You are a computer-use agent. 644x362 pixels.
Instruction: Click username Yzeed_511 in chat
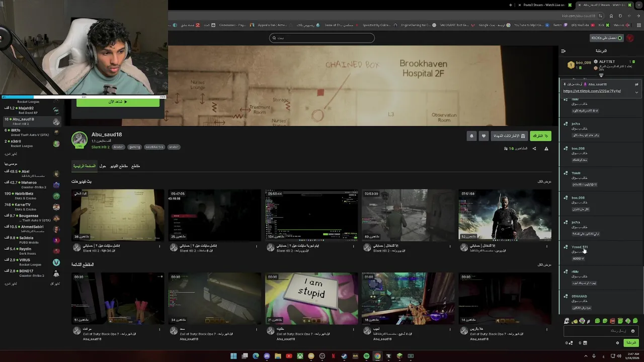pyautogui.click(x=580, y=247)
